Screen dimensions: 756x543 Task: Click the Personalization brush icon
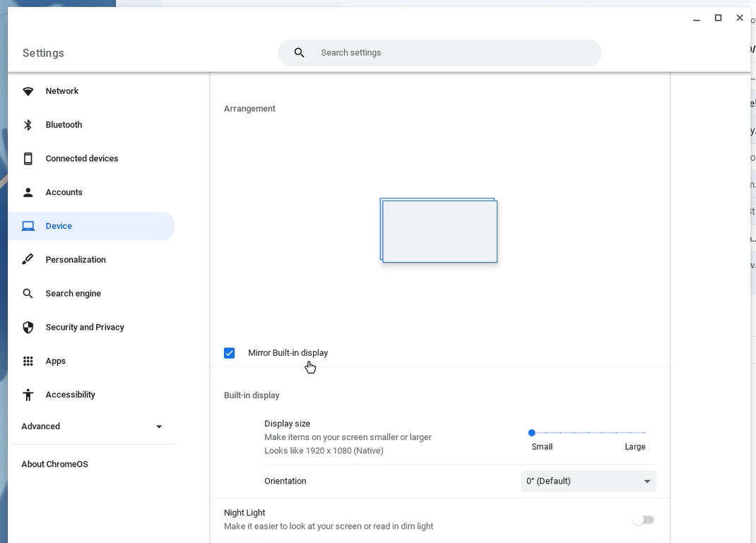point(28,260)
